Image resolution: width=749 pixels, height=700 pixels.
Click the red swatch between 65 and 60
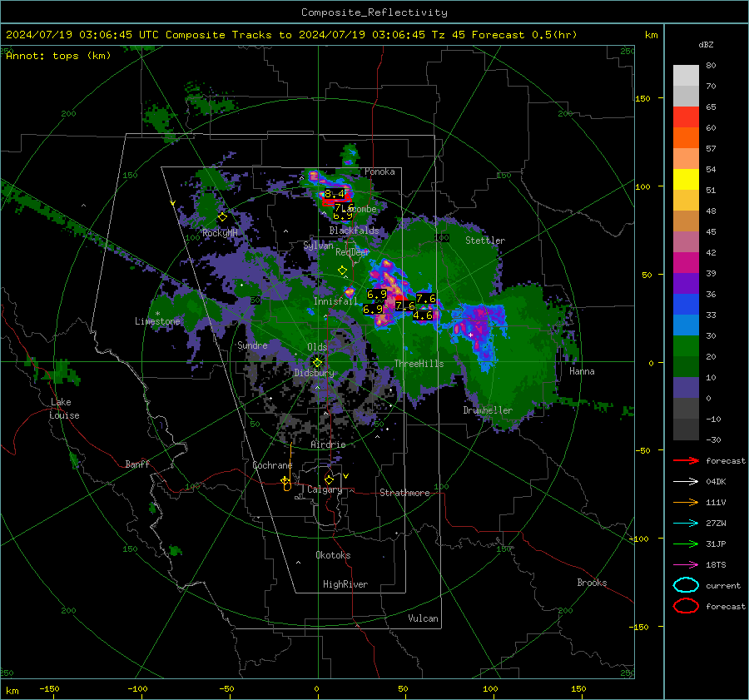686,117
